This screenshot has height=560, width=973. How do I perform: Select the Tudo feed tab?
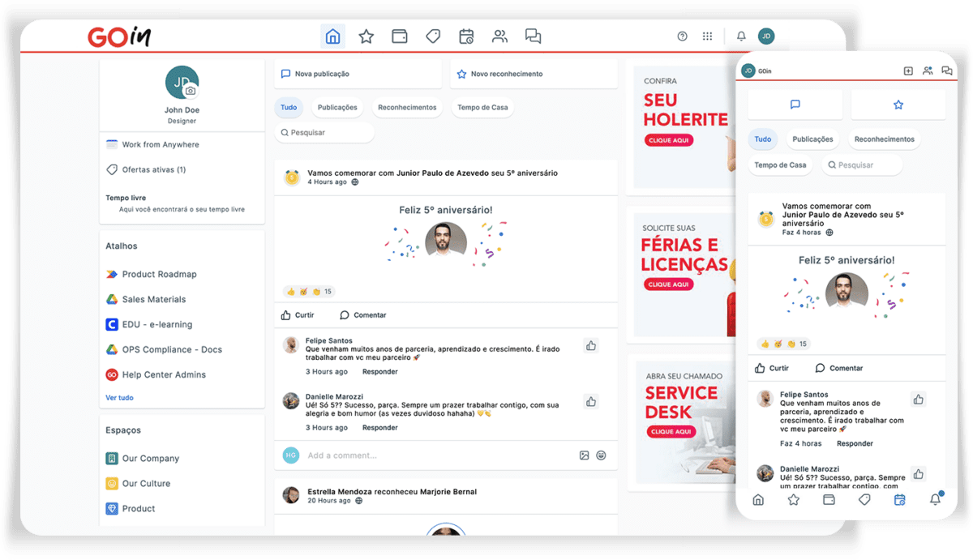(289, 106)
